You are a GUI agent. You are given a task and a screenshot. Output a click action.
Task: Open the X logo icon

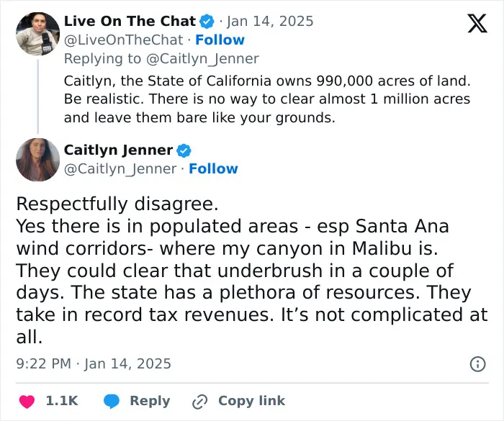click(x=477, y=23)
